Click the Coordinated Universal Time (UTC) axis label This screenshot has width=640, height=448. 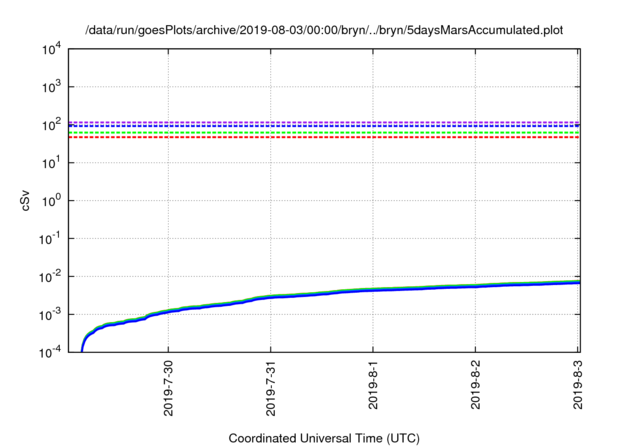click(x=324, y=438)
